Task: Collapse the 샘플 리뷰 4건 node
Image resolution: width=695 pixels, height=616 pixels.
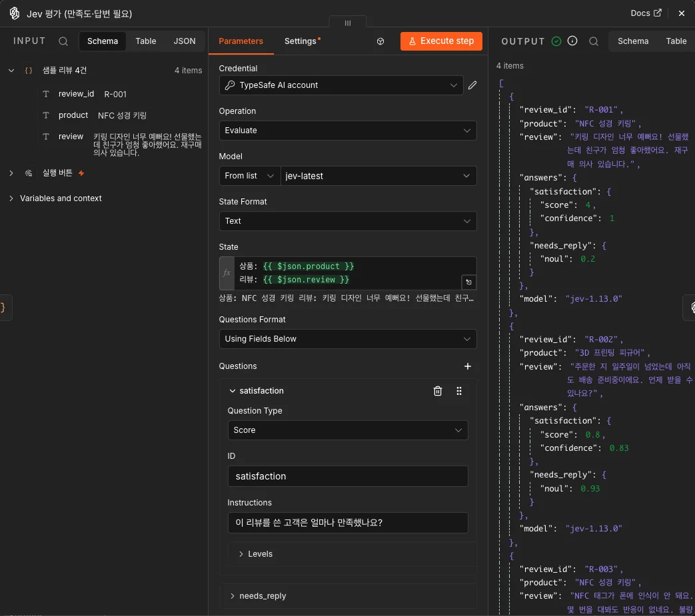Action: [x=11, y=71]
